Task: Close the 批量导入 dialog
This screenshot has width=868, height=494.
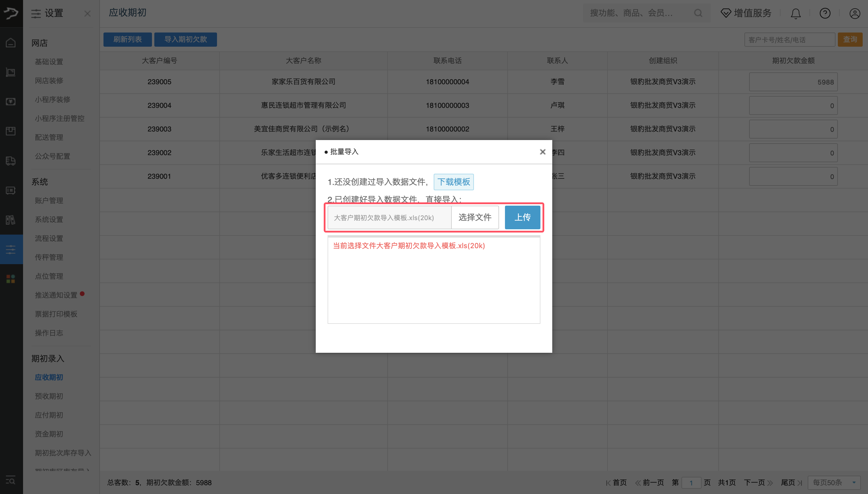Action: (542, 152)
